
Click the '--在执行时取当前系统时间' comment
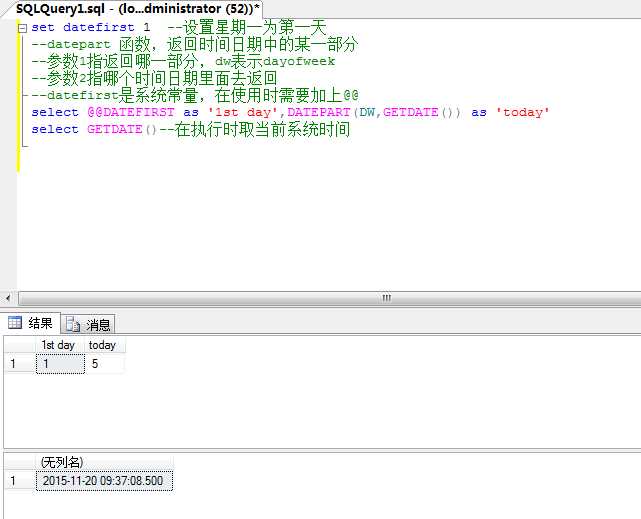(254, 129)
